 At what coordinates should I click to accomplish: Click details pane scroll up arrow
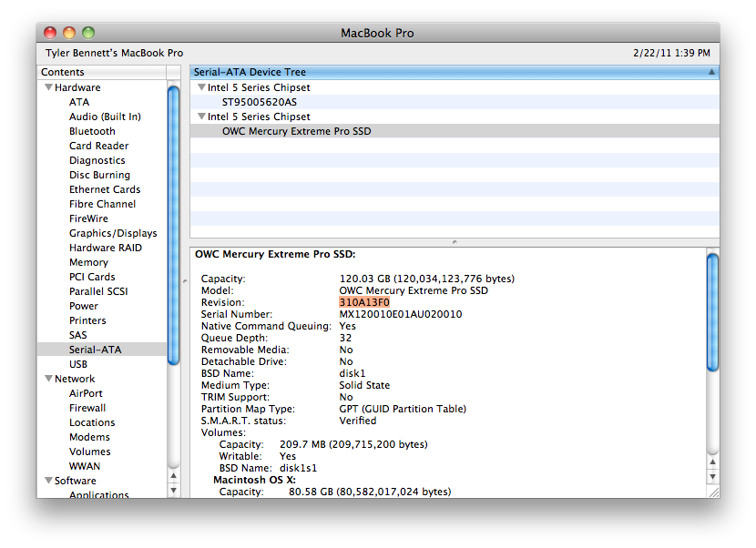click(x=712, y=462)
